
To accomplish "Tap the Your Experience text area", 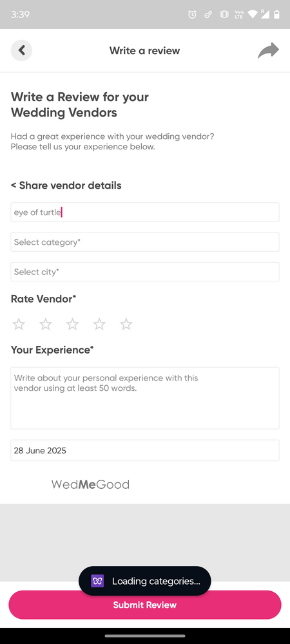I will click(x=145, y=398).
